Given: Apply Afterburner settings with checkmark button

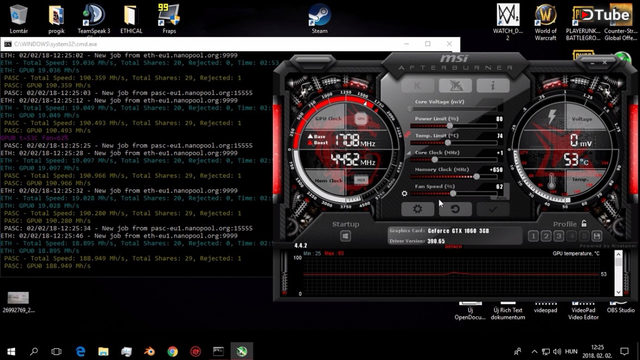Looking at the screenshot, I should tap(493, 209).
